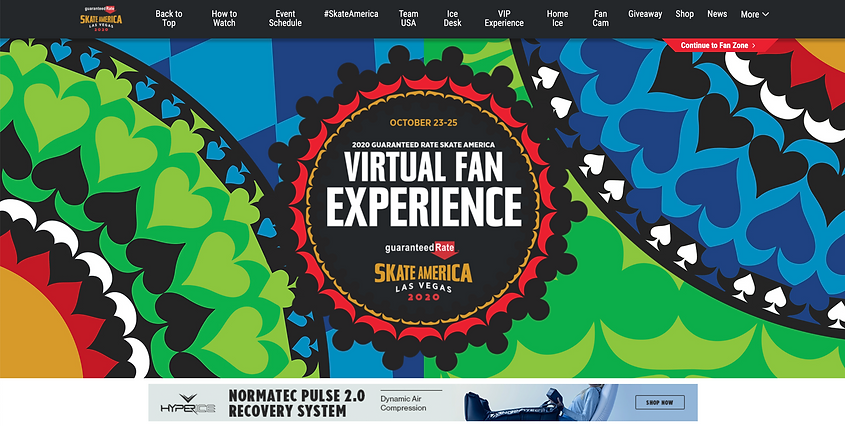Go to Home Ice section
Screen dimensions: 845x426
[557, 18]
